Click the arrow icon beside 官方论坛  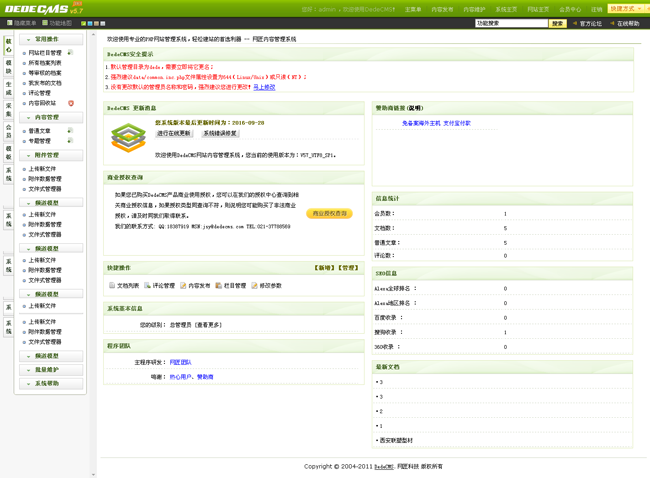click(575, 23)
